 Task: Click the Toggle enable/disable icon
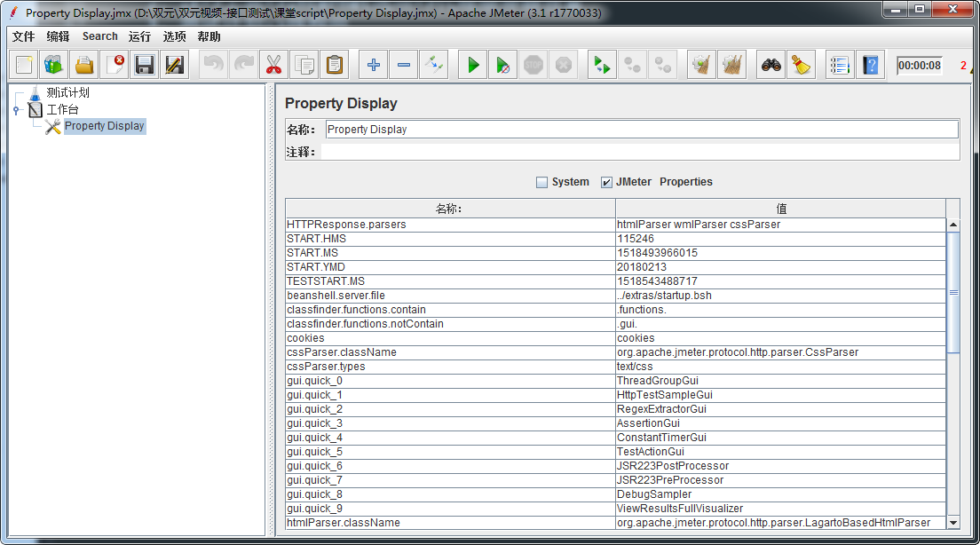click(434, 65)
